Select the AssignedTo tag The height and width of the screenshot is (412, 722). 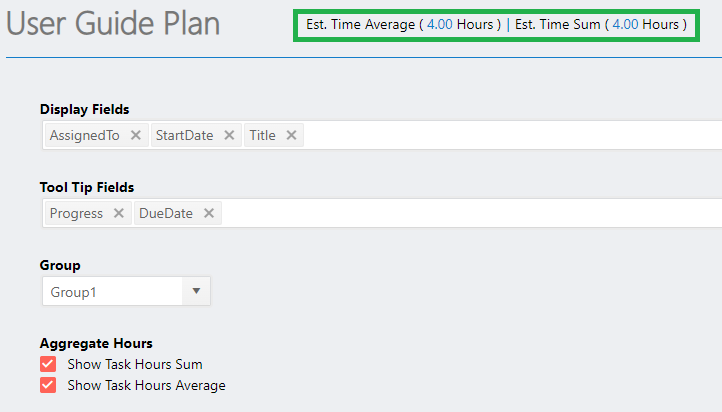[84, 135]
